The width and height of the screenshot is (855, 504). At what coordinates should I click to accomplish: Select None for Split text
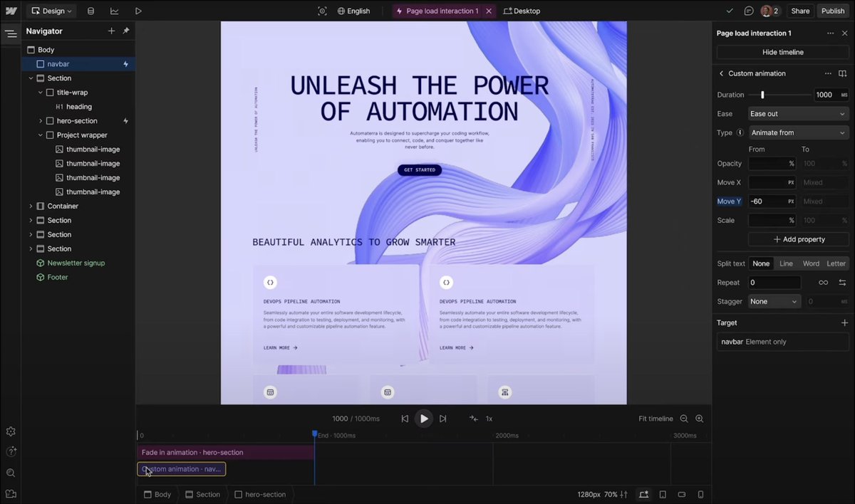point(761,263)
